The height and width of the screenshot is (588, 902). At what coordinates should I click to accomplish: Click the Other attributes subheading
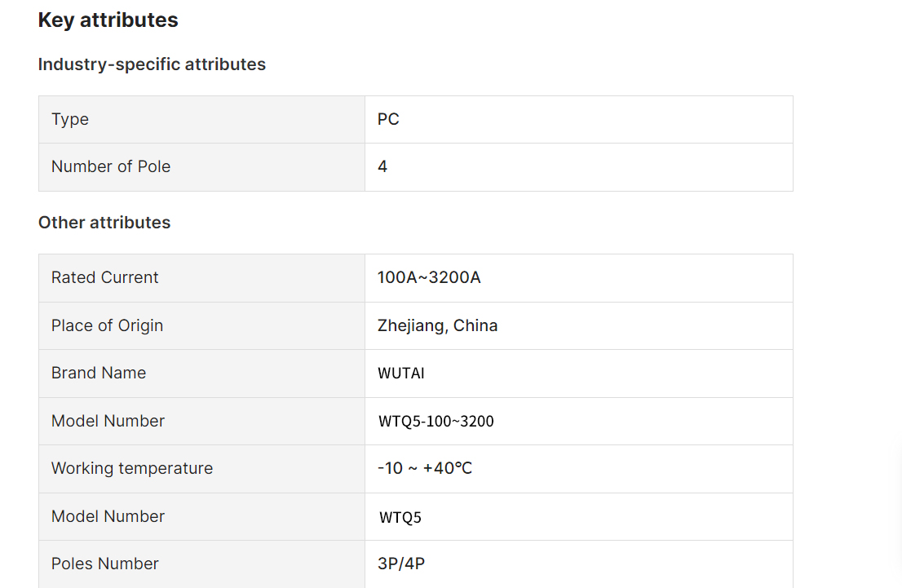104,223
